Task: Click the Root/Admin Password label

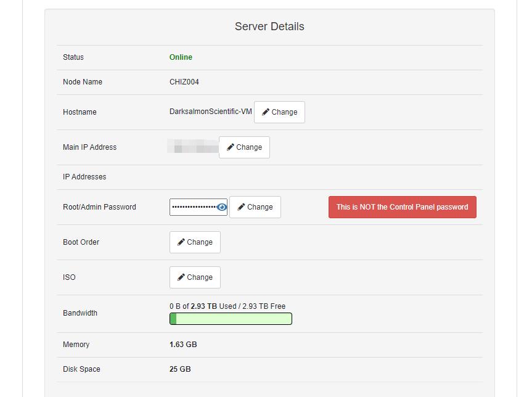Action: click(x=99, y=207)
